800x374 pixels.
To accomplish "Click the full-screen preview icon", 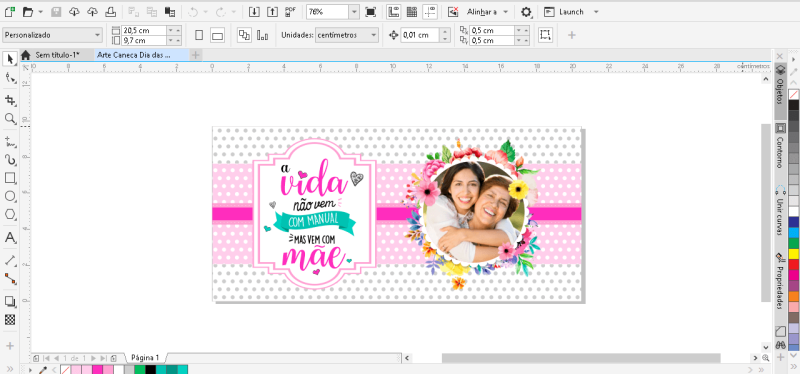I will (370, 11).
